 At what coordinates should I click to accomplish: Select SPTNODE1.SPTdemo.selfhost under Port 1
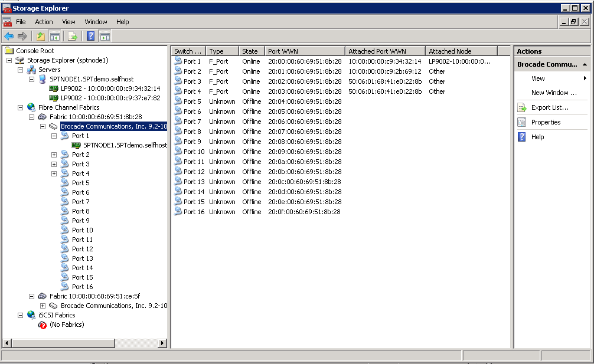[x=125, y=145]
